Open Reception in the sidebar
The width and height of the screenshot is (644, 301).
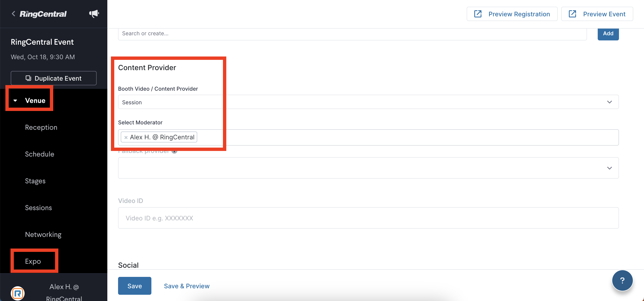coord(41,127)
